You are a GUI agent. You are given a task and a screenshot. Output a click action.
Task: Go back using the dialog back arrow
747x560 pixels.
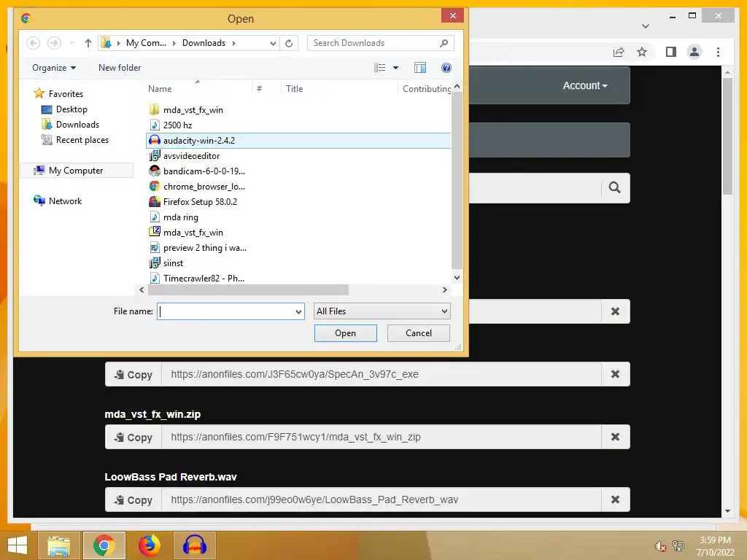click(33, 43)
